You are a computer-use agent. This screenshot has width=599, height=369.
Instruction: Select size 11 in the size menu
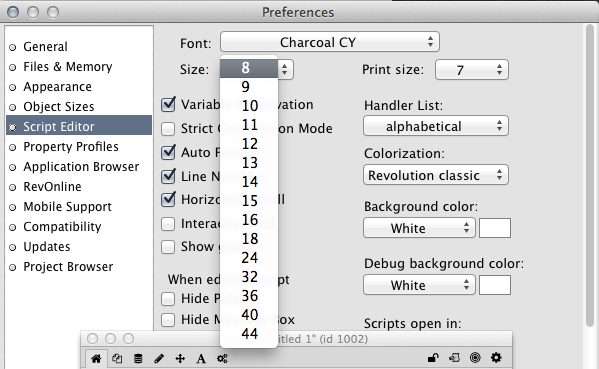coord(249,125)
